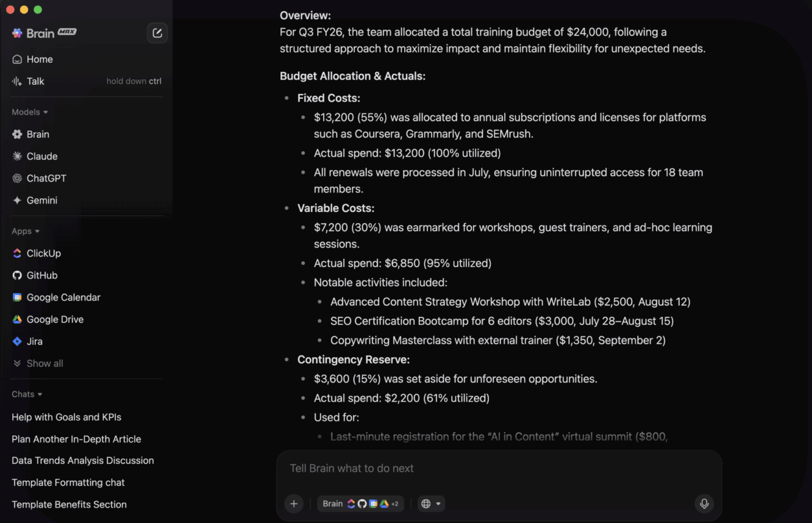Open the Jira app

87,341
